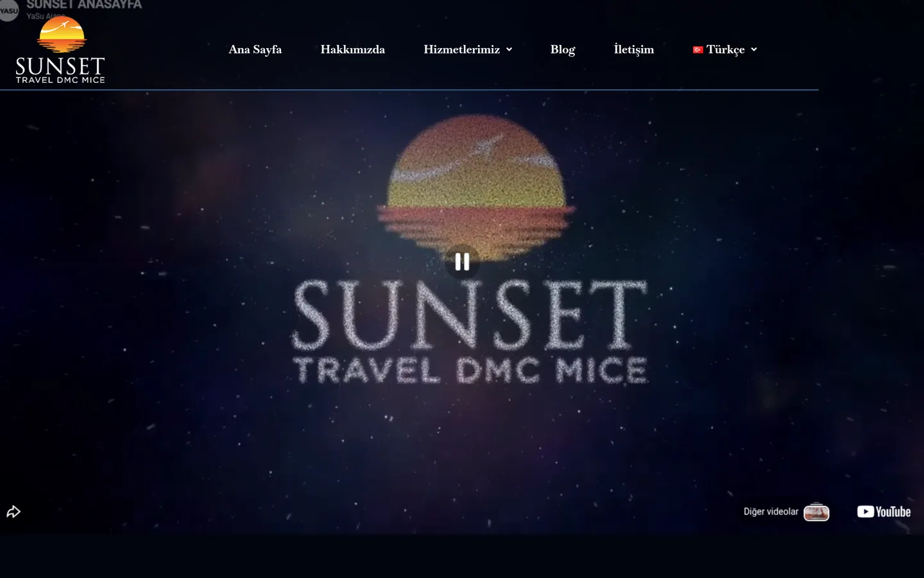The image size is (924, 578).
Task: Open the video on YouTube via logo
Action: 884,512
